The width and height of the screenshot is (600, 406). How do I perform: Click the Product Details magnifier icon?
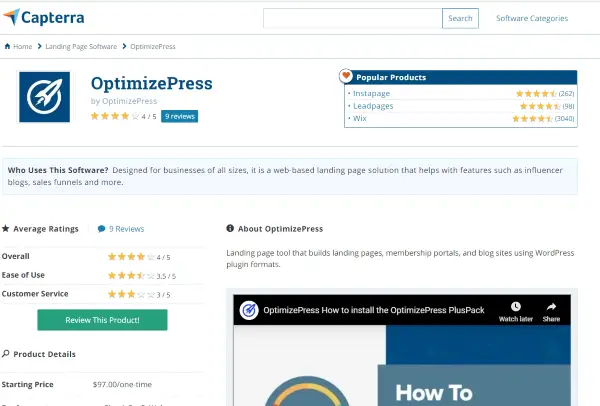(5, 354)
